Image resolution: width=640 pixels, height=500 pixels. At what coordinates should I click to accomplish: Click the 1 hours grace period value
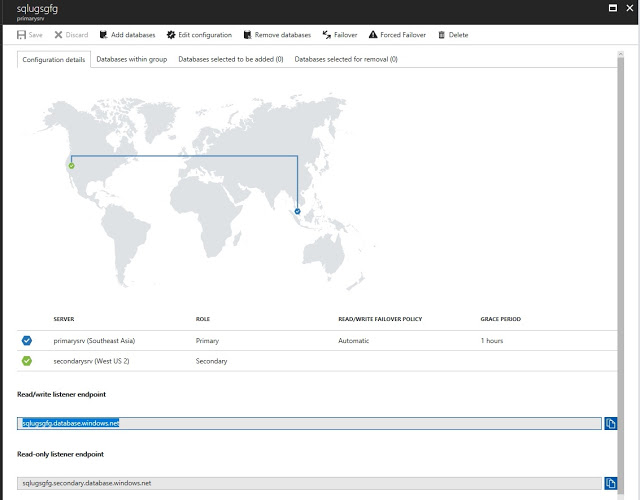point(492,340)
